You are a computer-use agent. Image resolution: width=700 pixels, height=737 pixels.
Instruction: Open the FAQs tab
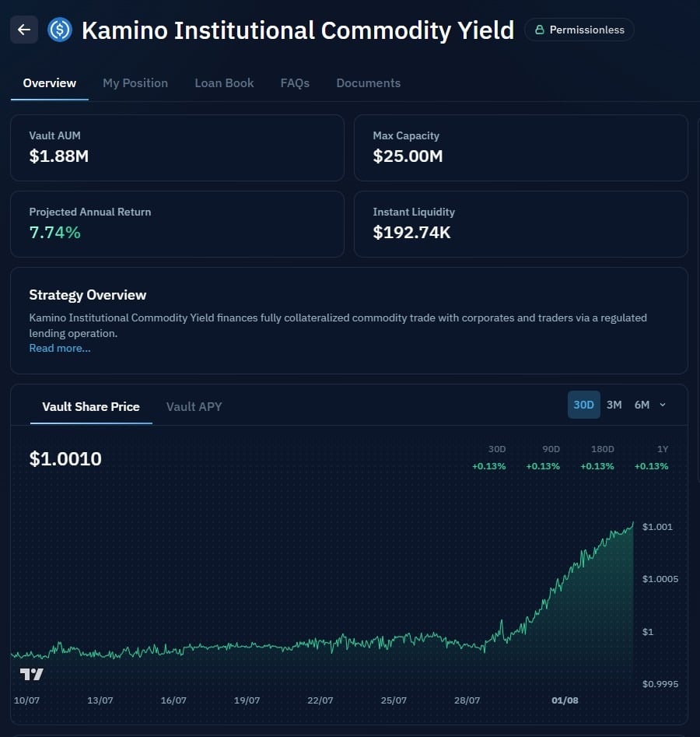click(x=295, y=83)
